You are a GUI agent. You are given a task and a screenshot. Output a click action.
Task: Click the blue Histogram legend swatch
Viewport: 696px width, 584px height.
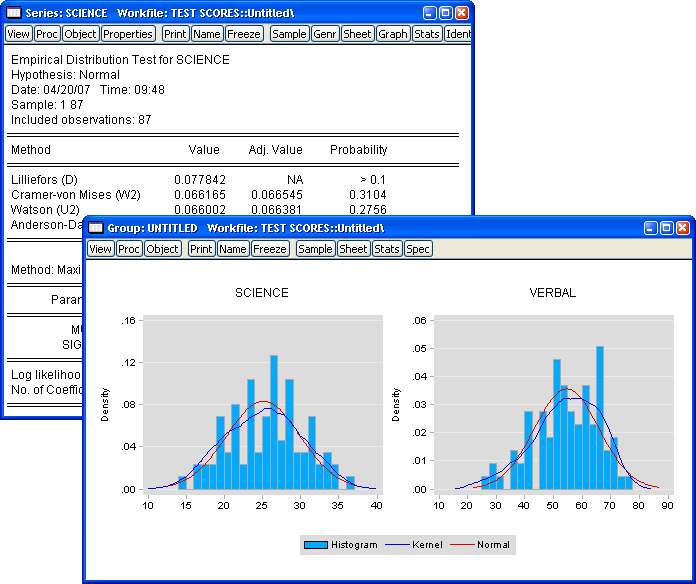[316, 545]
